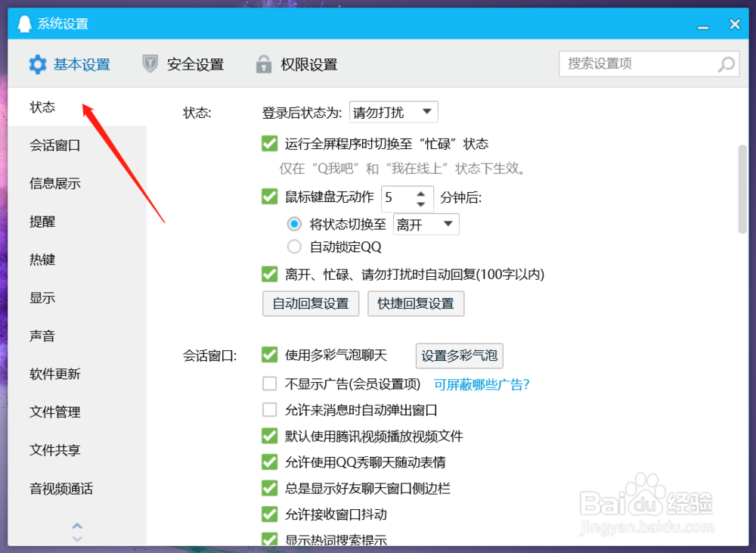Select 声音 in the left sidebar

tap(42, 336)
